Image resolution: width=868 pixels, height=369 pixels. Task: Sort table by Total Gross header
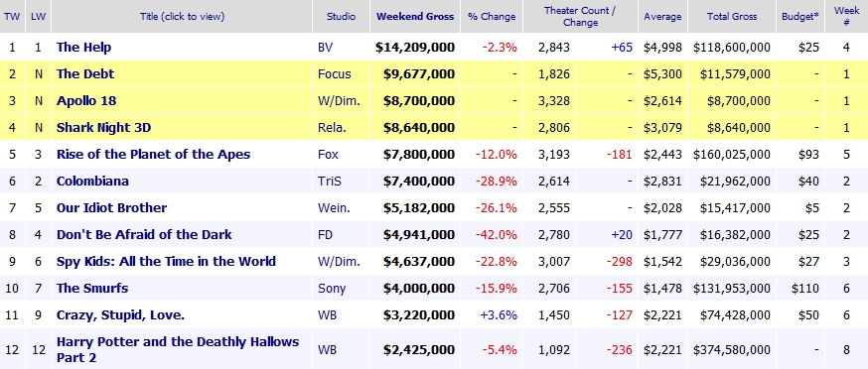[732, 17]
